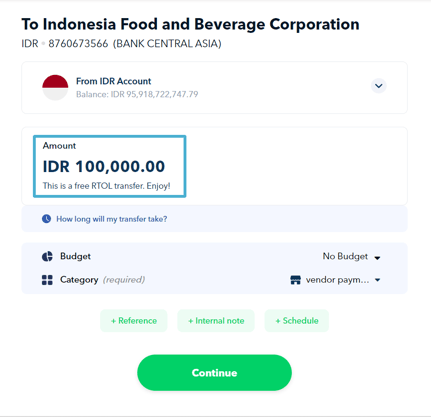Click the Category (required) label

(102, 280)
